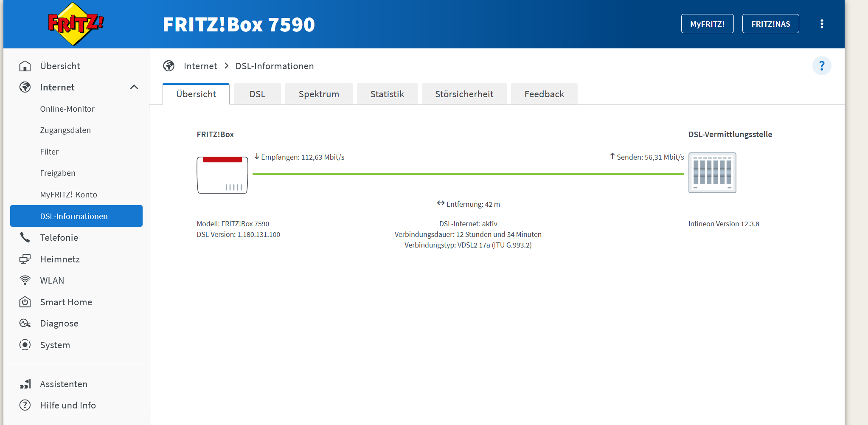Image resolution: width=868 pixels, height=425 pixels.
Task: Collapse the Internet menu chevron
Action: (x=134, y=87)
